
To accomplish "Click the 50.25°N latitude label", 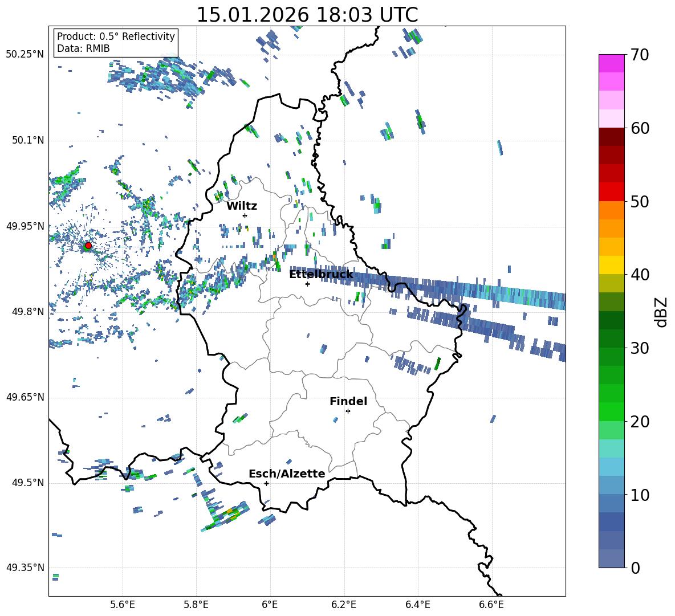I will point(25,55).
